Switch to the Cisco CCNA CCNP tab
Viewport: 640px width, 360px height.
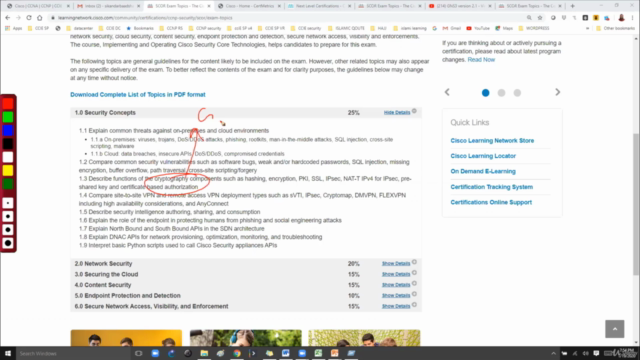[38, 6]
